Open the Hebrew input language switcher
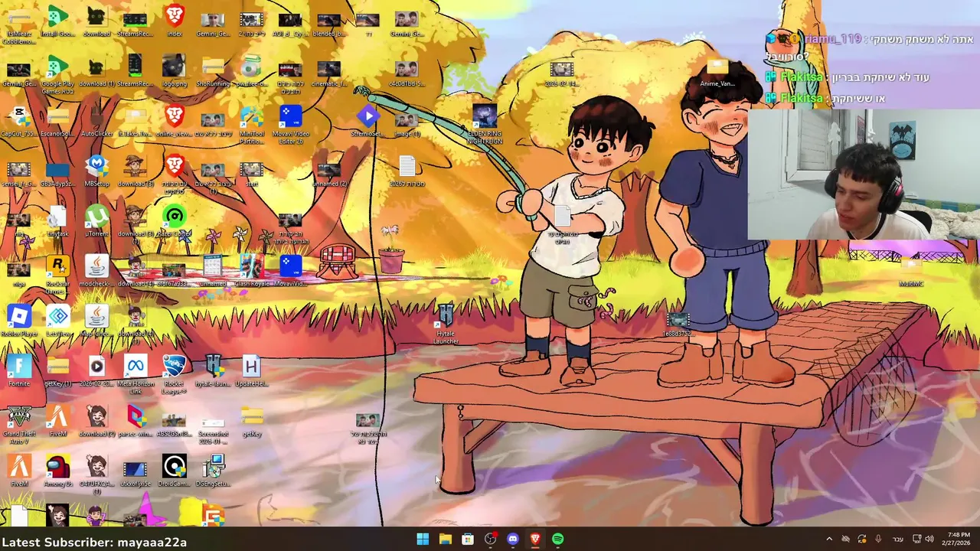 pyautogui.click(x=898, y=539)
